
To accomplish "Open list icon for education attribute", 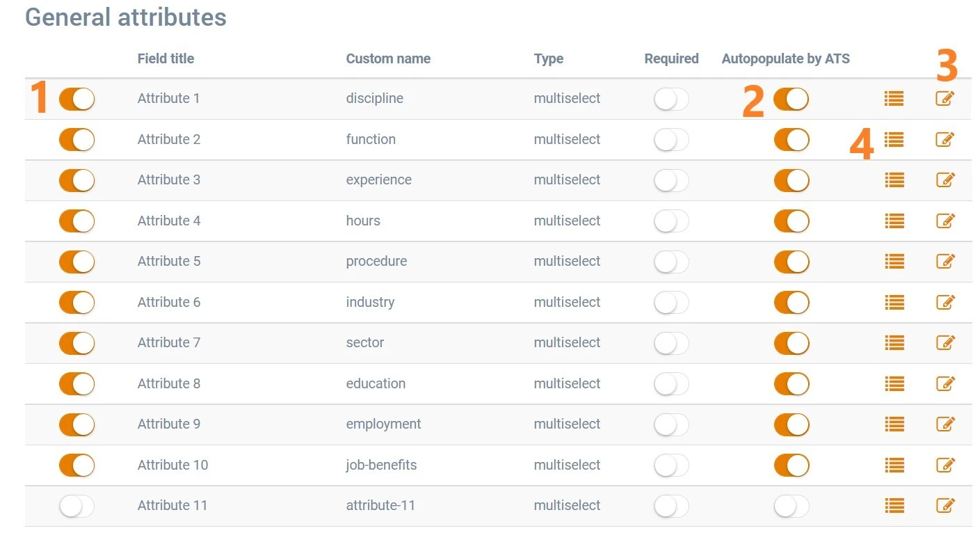I will click(x=894, y=384).
